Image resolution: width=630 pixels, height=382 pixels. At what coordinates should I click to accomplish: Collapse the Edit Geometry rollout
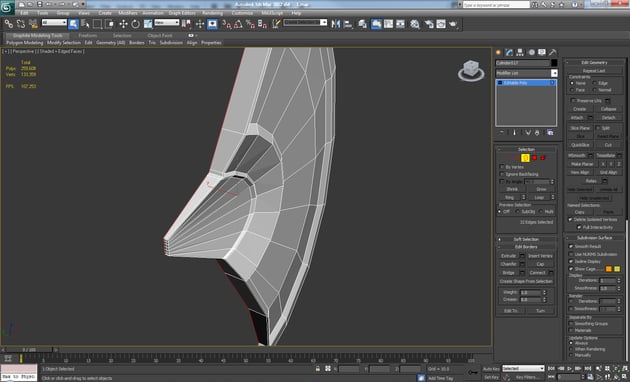pyautogui.click(x=595, y=62)
